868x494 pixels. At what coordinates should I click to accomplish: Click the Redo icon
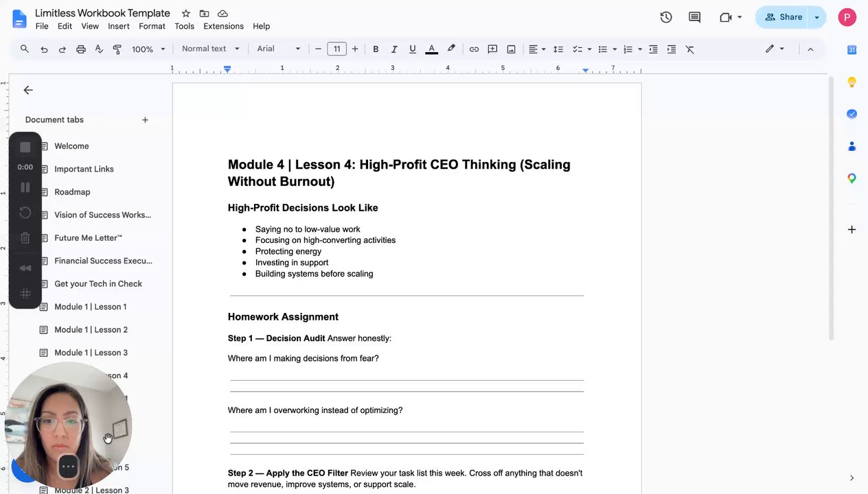click(62, 49)
